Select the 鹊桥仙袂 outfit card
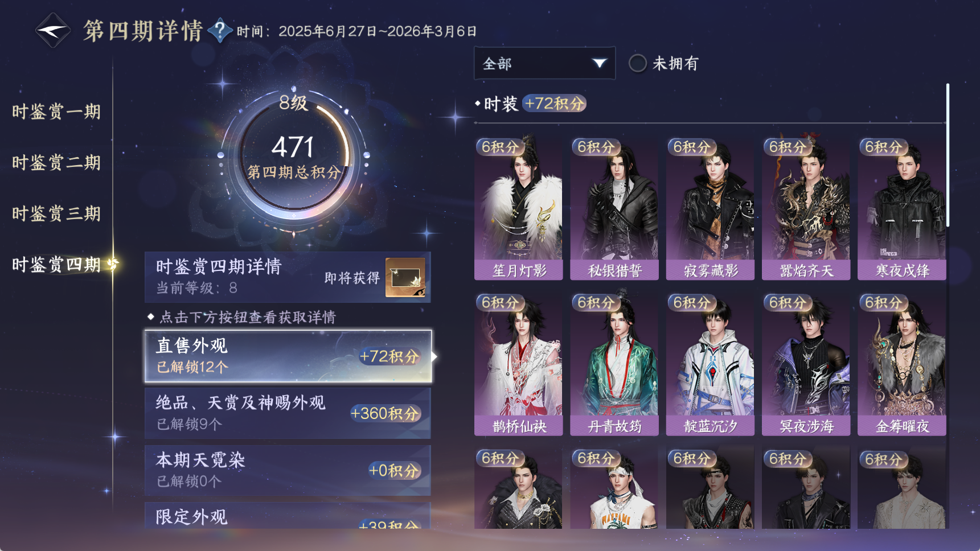 coord(518,364)
